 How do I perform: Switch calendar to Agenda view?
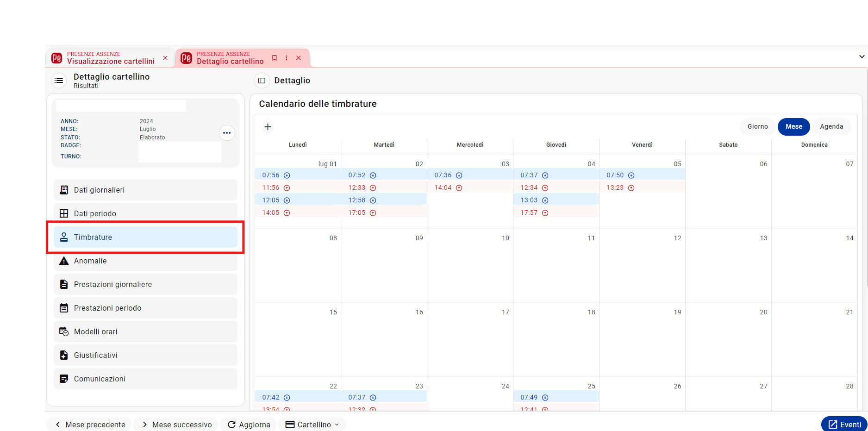pos(831,126)
